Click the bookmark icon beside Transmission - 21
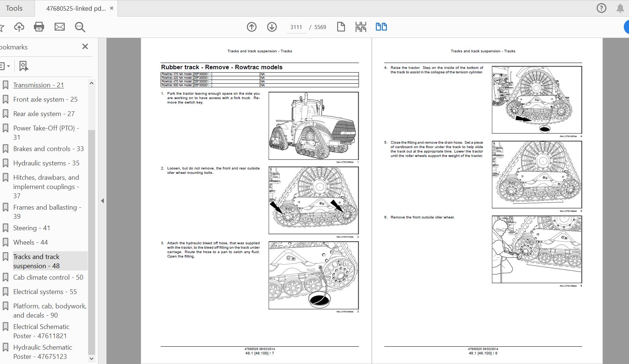The height and width of the screenshot is (364, 629). [6, 85]
